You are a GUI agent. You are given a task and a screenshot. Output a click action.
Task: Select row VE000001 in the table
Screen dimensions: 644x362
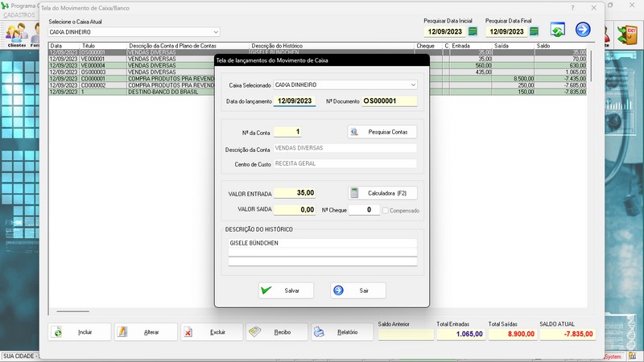(317, 59)
